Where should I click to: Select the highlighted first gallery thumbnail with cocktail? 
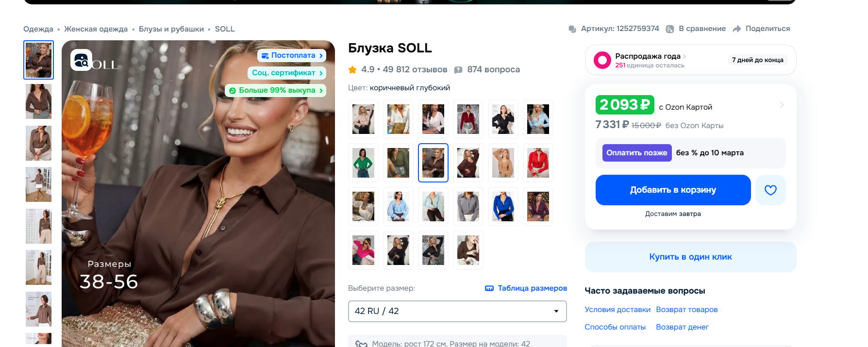coord(38,60)
